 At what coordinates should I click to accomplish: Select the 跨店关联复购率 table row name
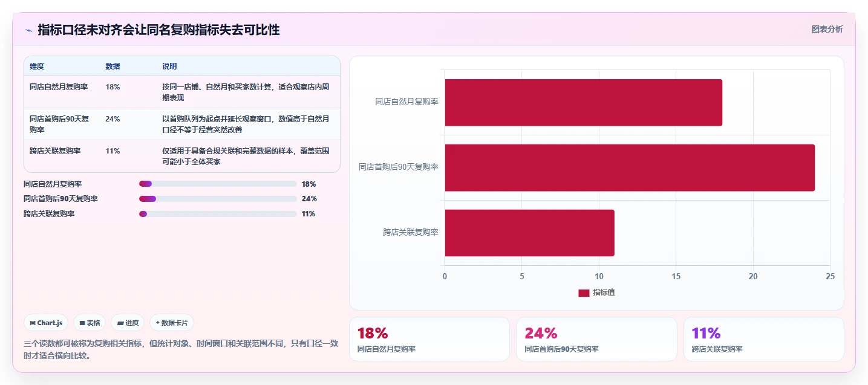(55, 151)
